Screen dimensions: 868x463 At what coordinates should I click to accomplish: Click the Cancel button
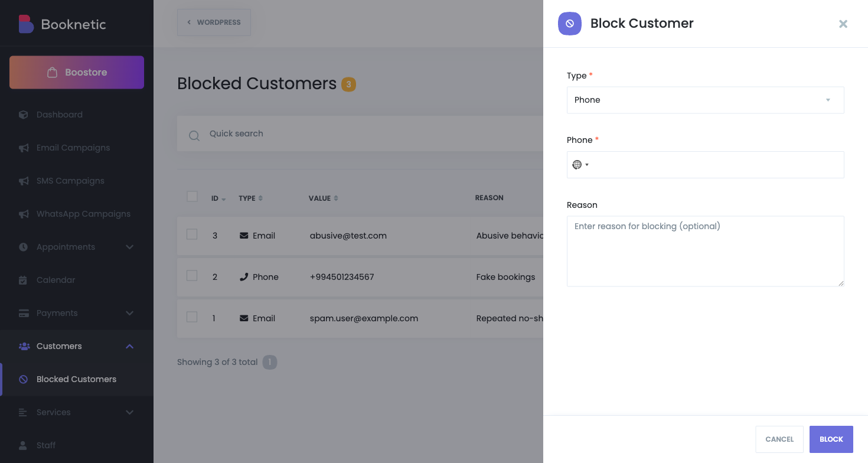(x=779, y=439)
